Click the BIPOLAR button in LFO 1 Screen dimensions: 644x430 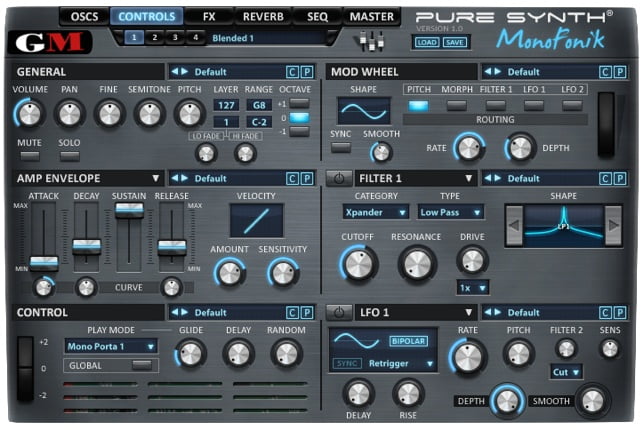[407, 341]
